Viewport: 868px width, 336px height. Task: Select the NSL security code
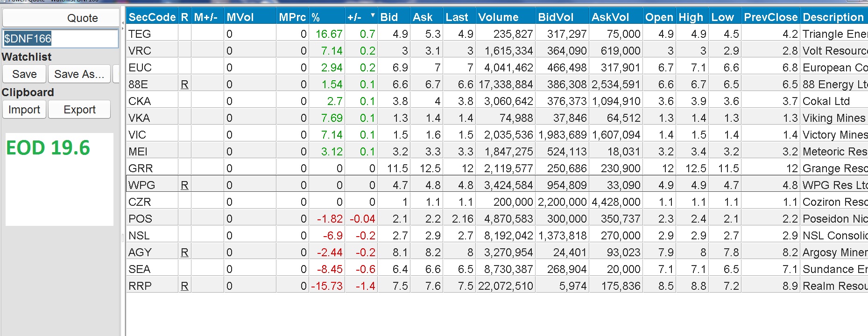click(139, 236)
